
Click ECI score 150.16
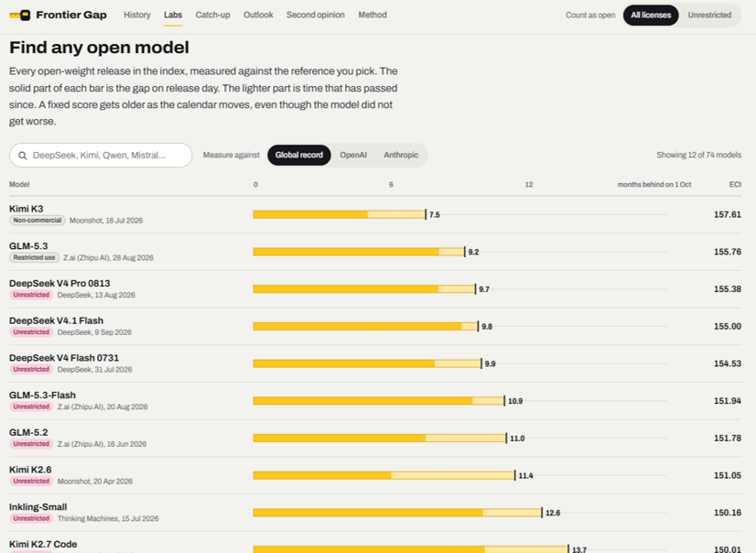click(x=727, y=513)
